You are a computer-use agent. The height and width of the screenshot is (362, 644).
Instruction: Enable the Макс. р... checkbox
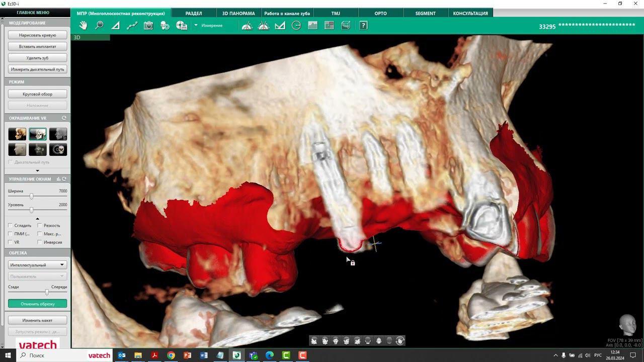pyautogui.click(x=40, y=234)
